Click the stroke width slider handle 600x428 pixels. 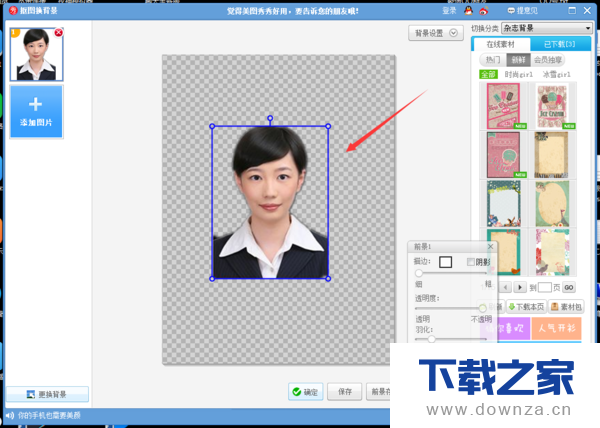coord(419,273)
